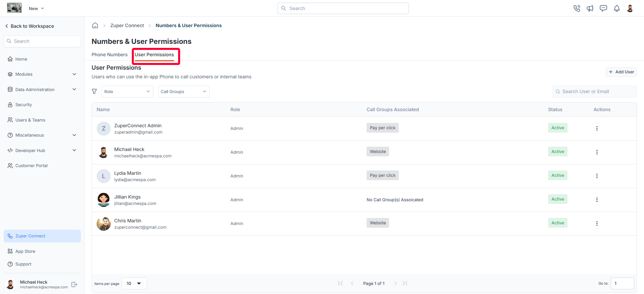Open actions menu for Jillian Kings

point(597,200)
